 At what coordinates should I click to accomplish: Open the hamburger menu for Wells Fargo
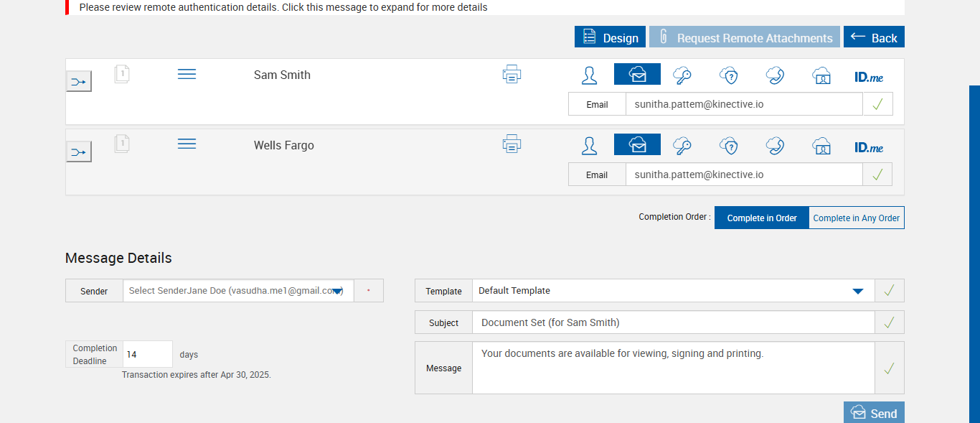pyautogui.click(x=187, y=144)
